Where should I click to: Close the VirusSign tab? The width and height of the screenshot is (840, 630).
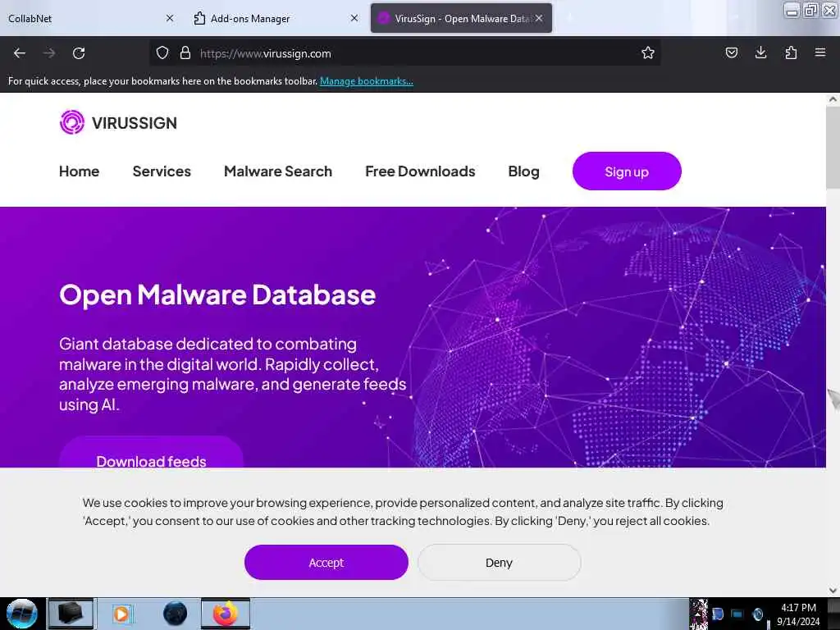[539, 18]
